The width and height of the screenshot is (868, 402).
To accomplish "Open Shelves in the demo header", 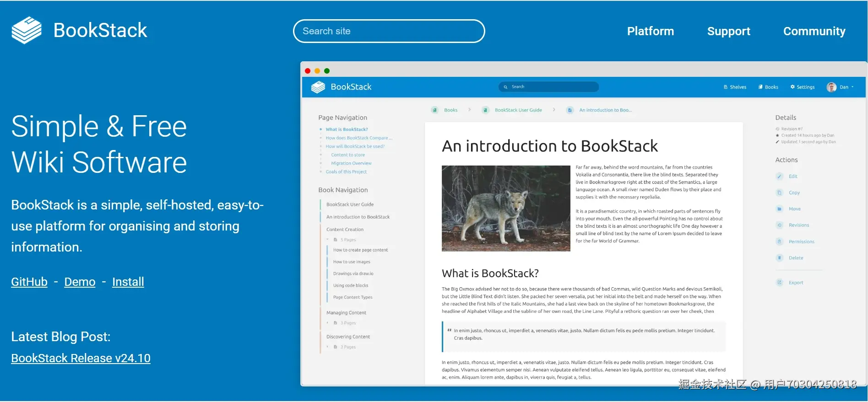I will tap(735, 87).
